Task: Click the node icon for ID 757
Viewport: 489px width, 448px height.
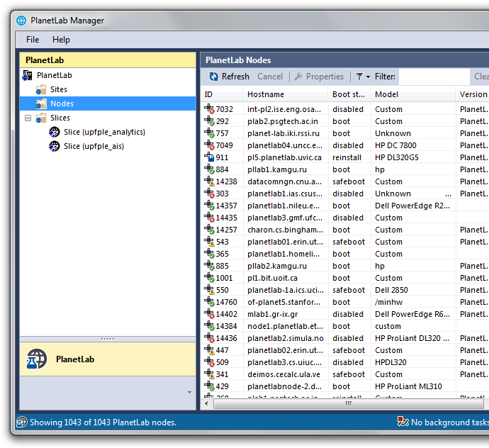Action: [209, 133]
